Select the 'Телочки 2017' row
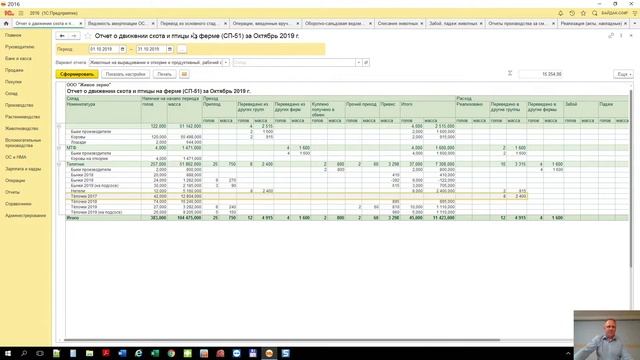 point(296,196)
